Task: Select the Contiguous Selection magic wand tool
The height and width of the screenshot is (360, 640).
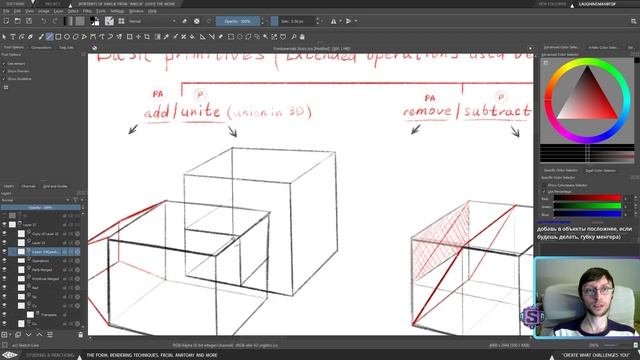Action: point(265,37)
